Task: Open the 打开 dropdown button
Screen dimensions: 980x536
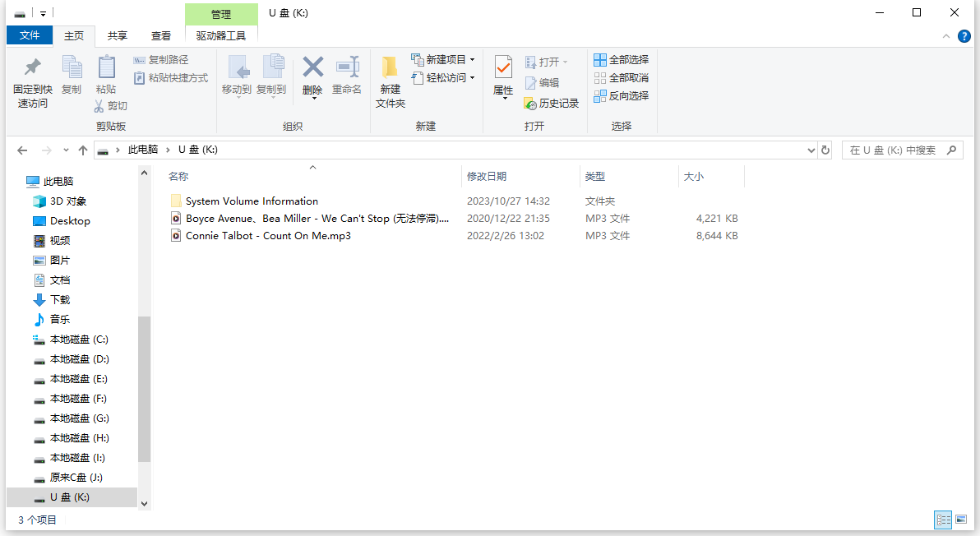Action: tap(546, 62)
